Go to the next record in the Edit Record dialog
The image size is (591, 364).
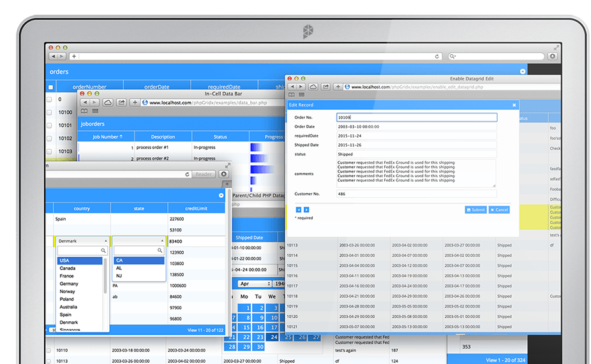[x=306, y=210]
